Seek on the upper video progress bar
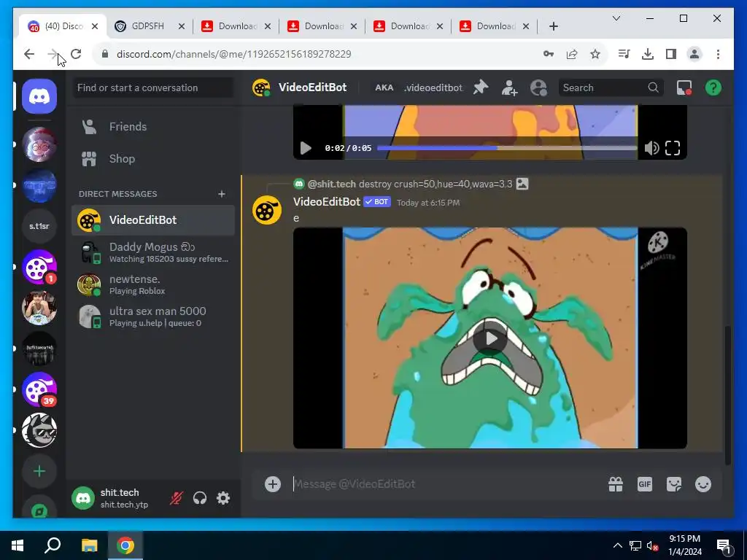Image resolution: width=747 pixels, height=560 pixels. click(x=507, y=148)
